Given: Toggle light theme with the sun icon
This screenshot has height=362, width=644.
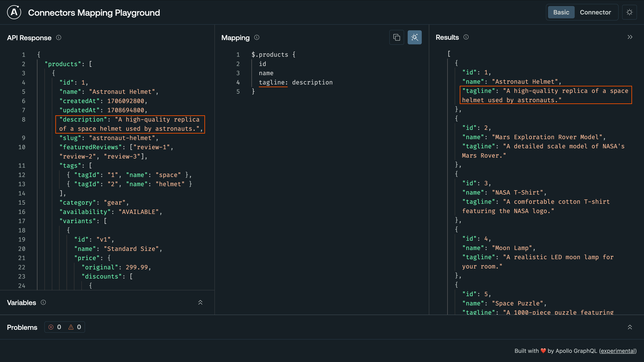Looking at the screenshot, I should point(630,12).
